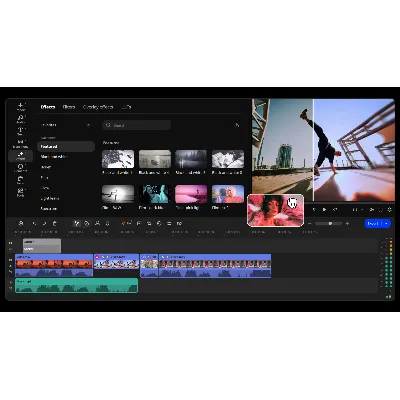Open the player settings gear icon

pos(389,210)
